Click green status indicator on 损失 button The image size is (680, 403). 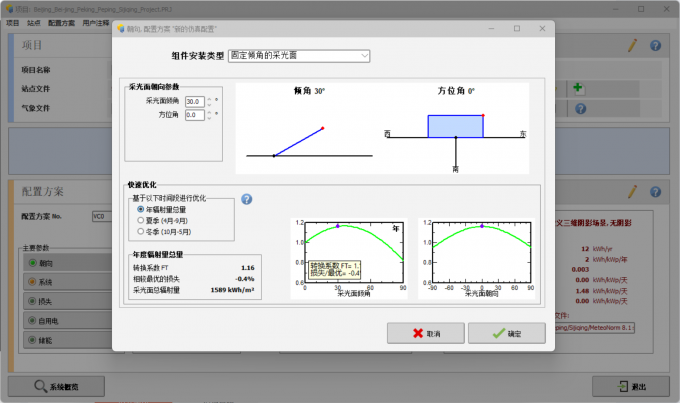point(32,301)
